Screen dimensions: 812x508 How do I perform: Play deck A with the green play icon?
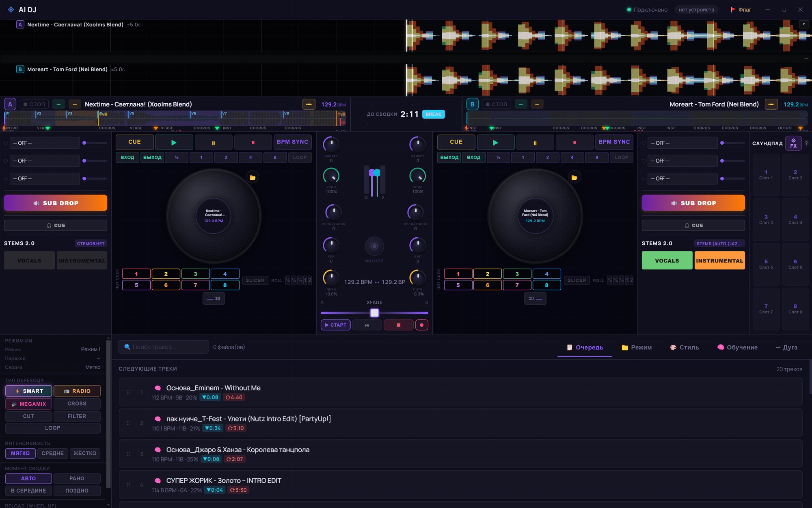[174, 142]
